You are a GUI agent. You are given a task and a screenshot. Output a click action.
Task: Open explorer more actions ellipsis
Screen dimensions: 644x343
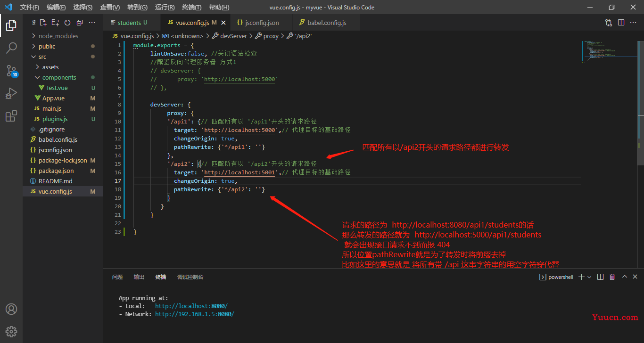coord(92,23)
